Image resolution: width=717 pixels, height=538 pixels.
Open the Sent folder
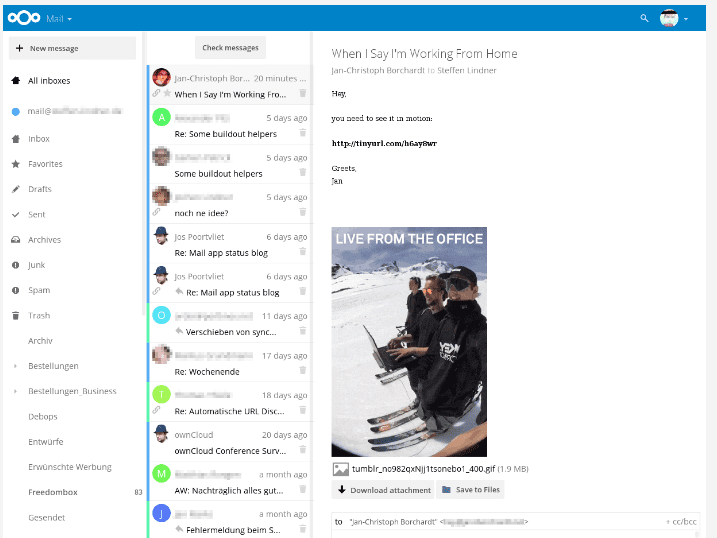[x=37, y=214]
